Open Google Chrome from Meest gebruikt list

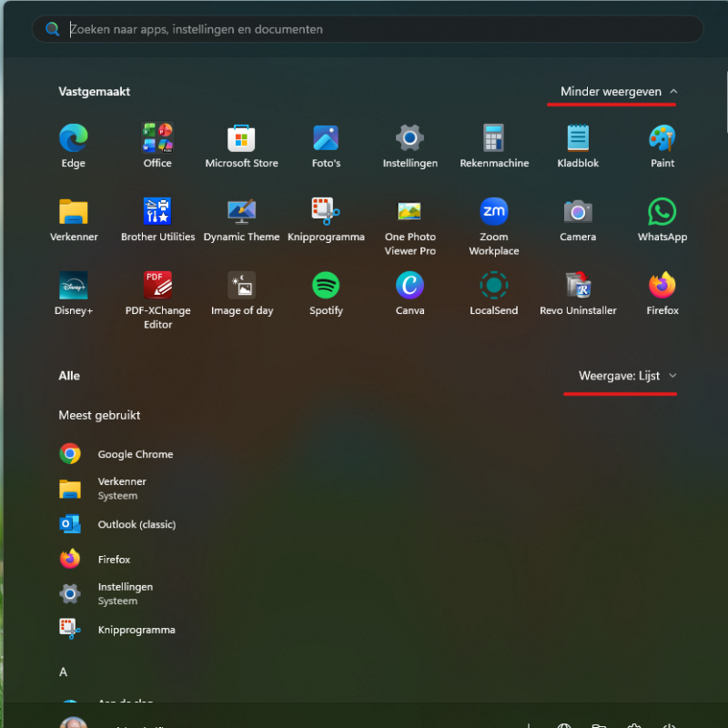point(135,454)
